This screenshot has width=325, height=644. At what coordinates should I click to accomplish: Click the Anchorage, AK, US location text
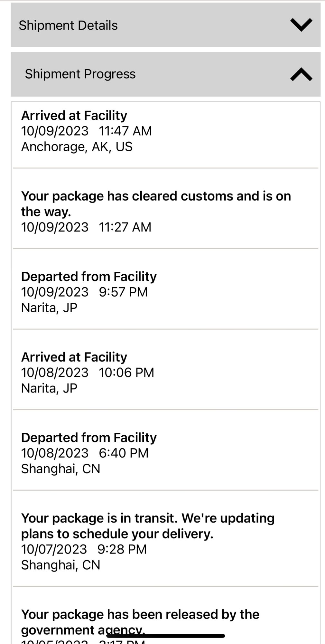pyautogui.click(x=77, y=147)
